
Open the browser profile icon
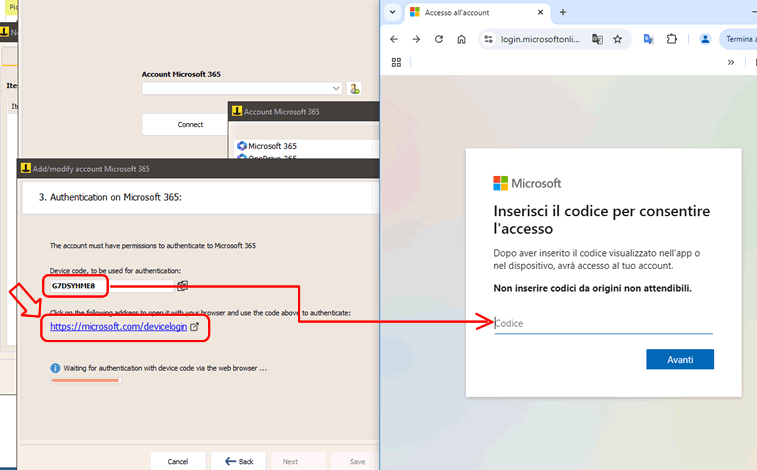(x=705, y=39)
